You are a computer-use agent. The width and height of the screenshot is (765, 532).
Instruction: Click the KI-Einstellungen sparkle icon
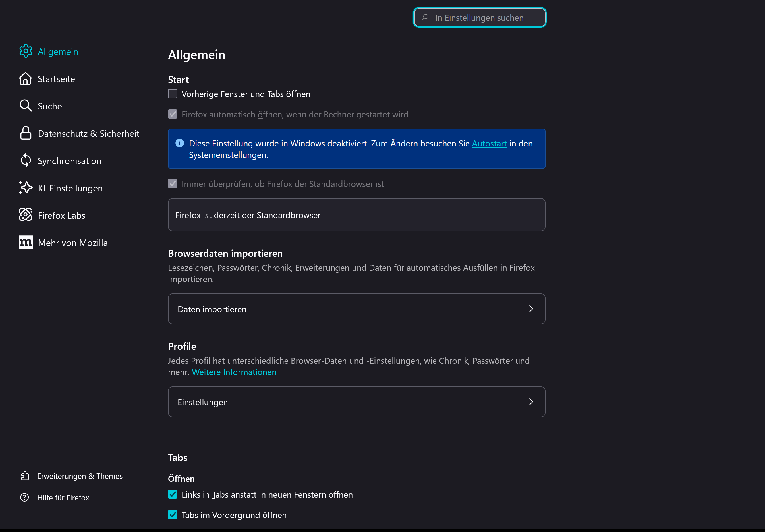coord(26,188)
